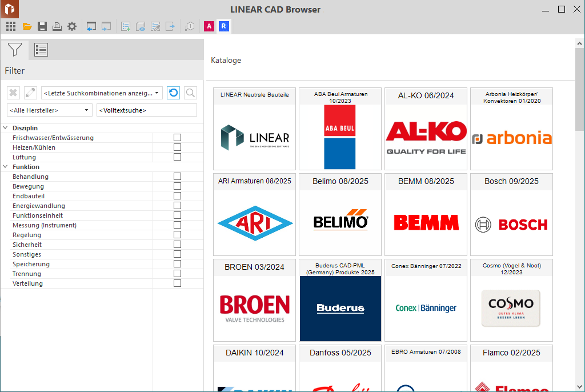Viewport: 585px width, 392px height.
Task: Click the Danfoss 05/2025 catalog title
Action: tap(340, 353)
